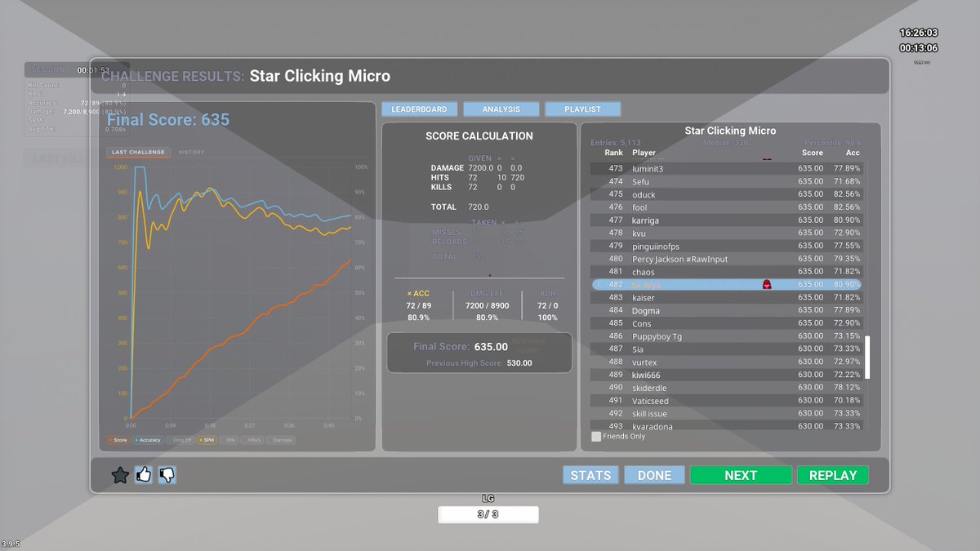This screenshot has height=551, width=980.
Task: Switch to the Leaderboard tab
Action: [x=419, y=109]
